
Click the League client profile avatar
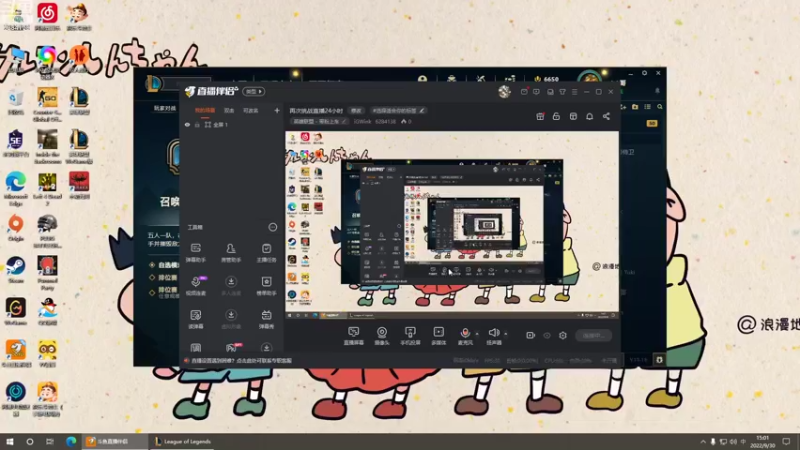[590, 78]
